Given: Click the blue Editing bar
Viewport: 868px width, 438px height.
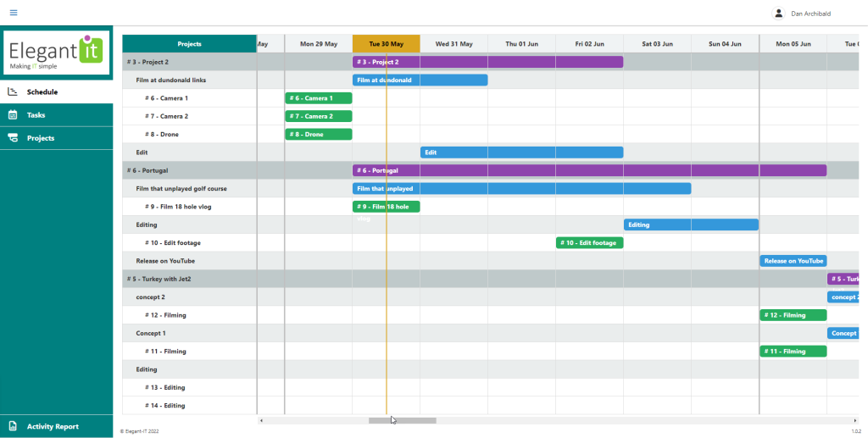Looking at the screenshot, I should point(691,225).
